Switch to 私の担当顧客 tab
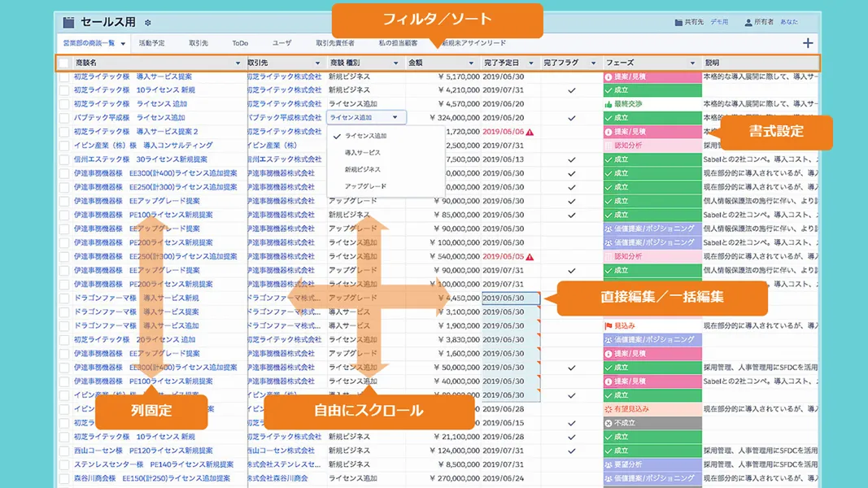 pyautogui.click(x=398, y=43)
